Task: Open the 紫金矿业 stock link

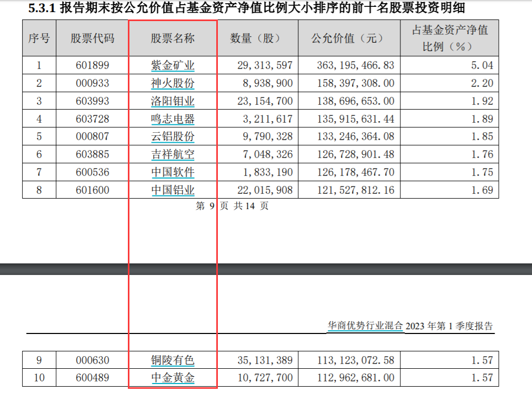Action: pyautogui.click(x=173, y=65)
